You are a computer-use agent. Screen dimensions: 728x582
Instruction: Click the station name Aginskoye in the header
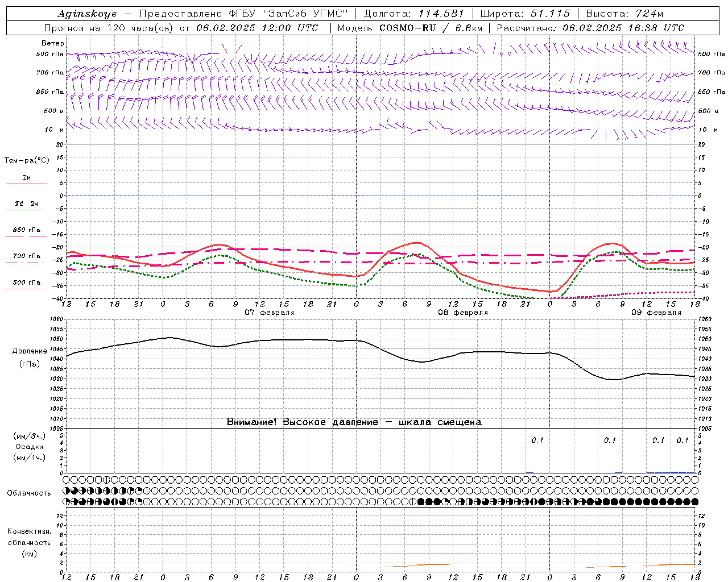click(87, 14)
